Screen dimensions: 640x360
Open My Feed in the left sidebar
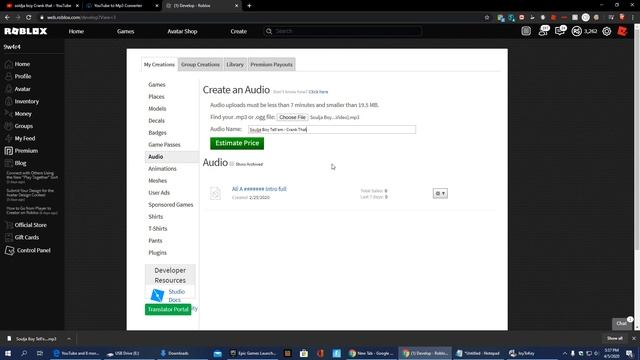[24, 138]
